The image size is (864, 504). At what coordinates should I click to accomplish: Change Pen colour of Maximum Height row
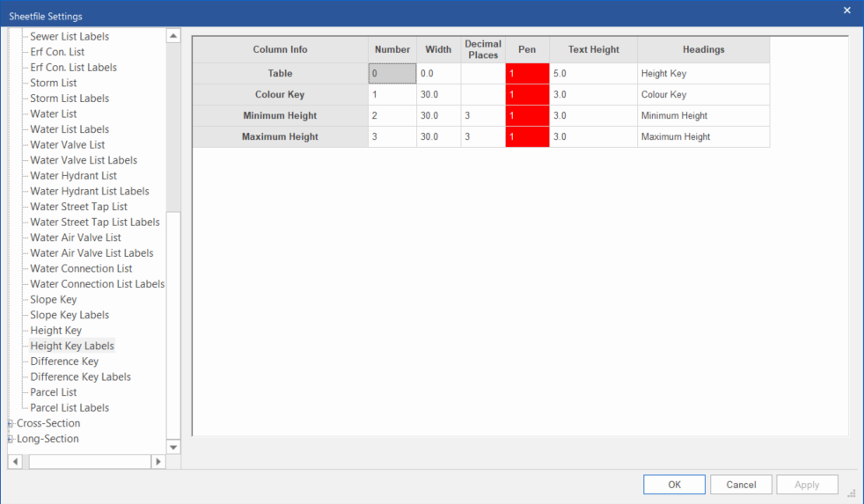pos(527,137)
